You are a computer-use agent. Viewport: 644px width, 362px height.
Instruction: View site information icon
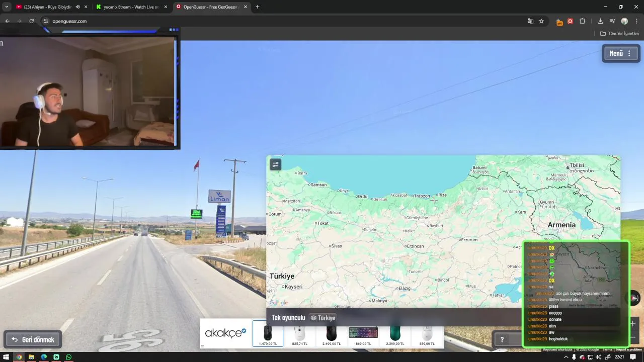[x=45, y=21]
